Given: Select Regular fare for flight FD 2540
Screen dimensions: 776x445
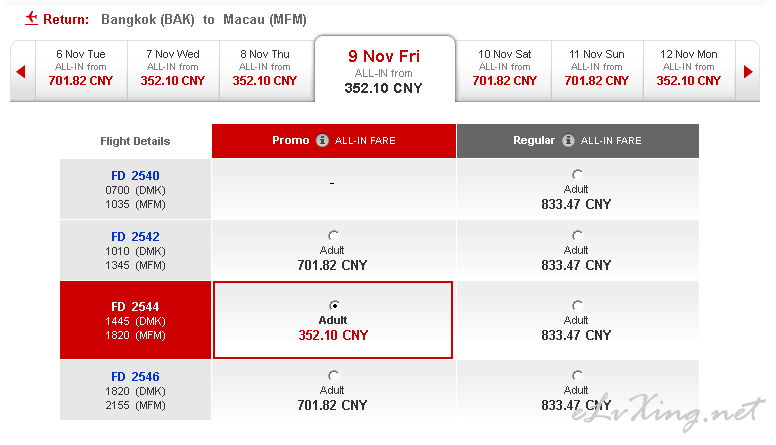Looking at the screenshot, I should click(x=577, y=175).
